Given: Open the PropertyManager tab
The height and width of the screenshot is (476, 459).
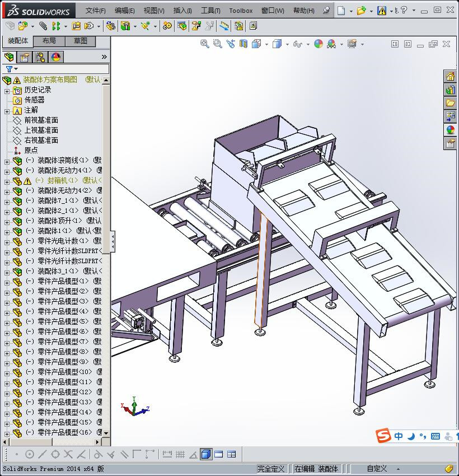Looking at the screenshot, I should [x=25, y=57].
